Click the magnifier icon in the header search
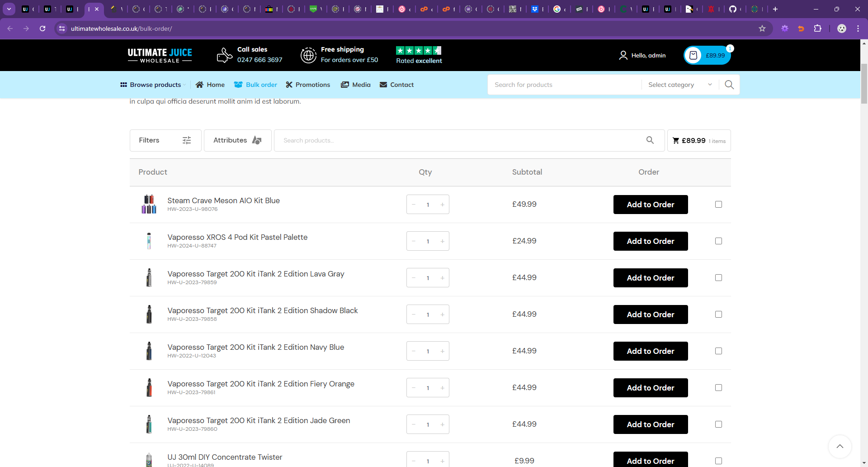 point(729,85)
